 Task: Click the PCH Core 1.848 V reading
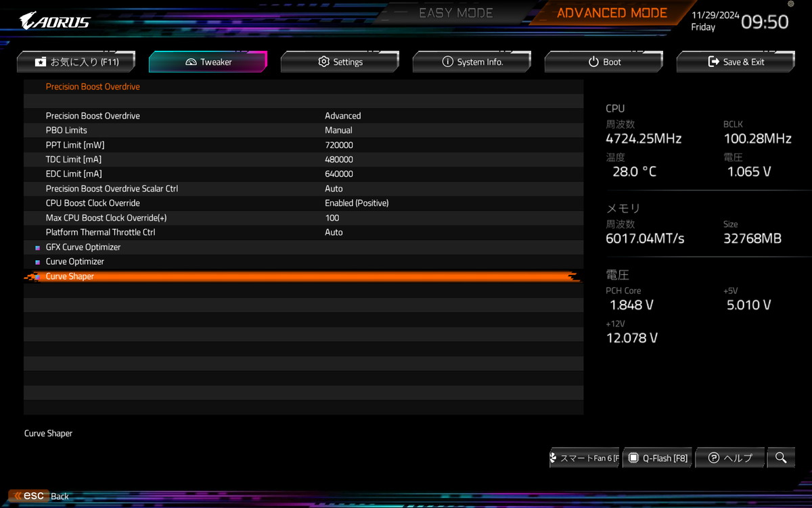[x=631, y=305]
